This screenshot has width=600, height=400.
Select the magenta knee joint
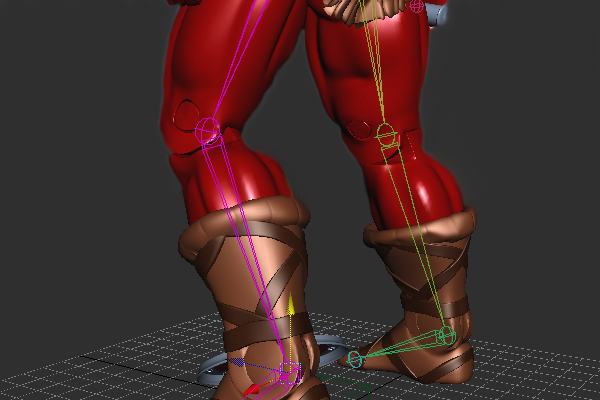208,131
